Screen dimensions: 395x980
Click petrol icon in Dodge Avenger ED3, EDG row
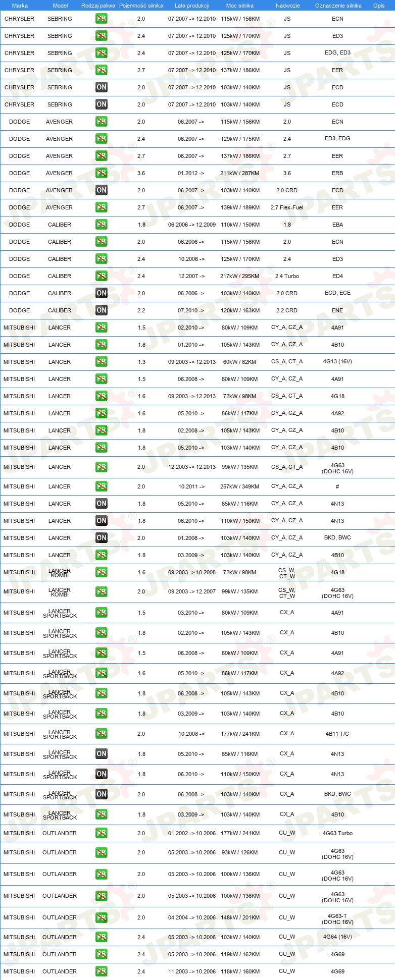102,139
